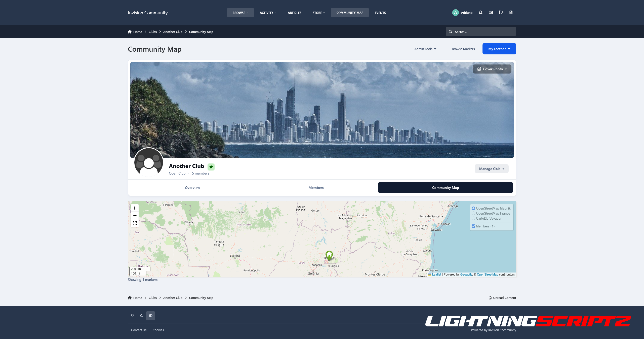Toggle map fullscreen view
The height and width of the screenshot is (339, 644).
(x=135, y=223)
